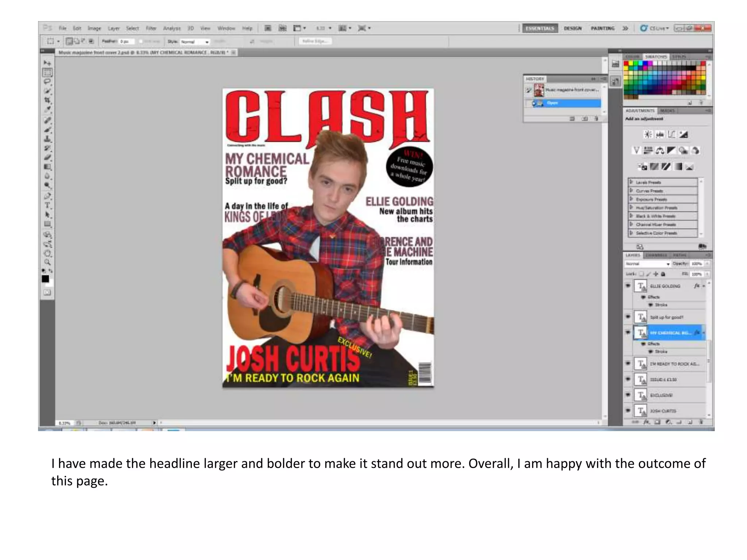This screenshot has height=560, width=747.
Task: Expand Selective Color Presets list
Action: click(x=631, y=233)
